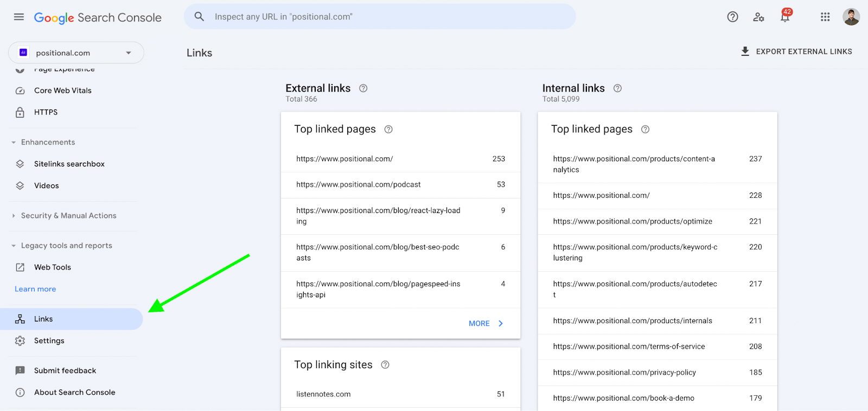Screen dimensions: 868x411
Task: Click the search magnifier icon
Action: 200,17
